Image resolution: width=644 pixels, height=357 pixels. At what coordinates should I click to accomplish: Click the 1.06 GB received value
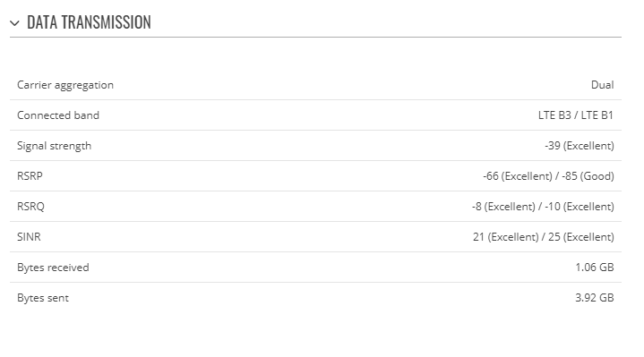(x=595, y=268)
